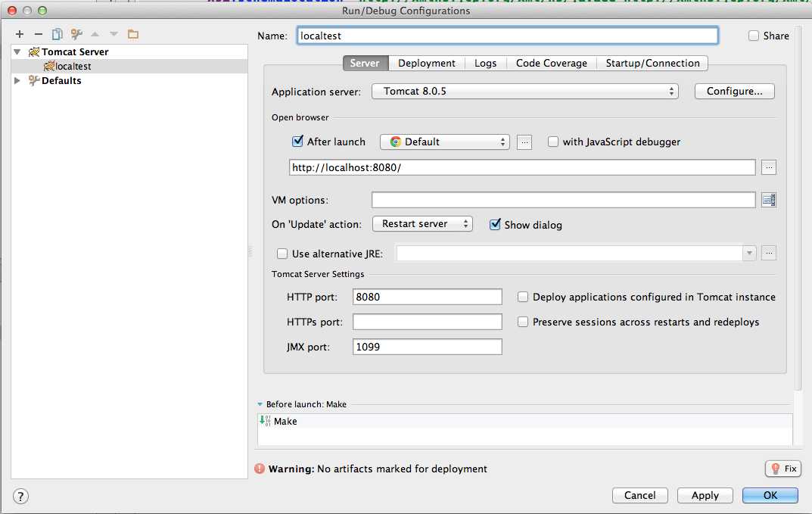Click the Tomcat Server group icon
Viewport: 812px width, 514px height.
[34, 51]
